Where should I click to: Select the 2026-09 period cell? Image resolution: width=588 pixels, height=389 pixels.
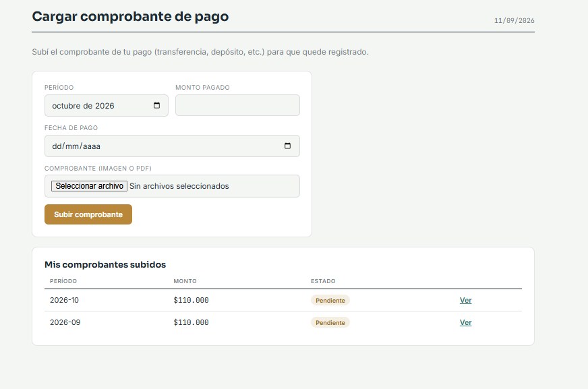(x=65, y=322)
